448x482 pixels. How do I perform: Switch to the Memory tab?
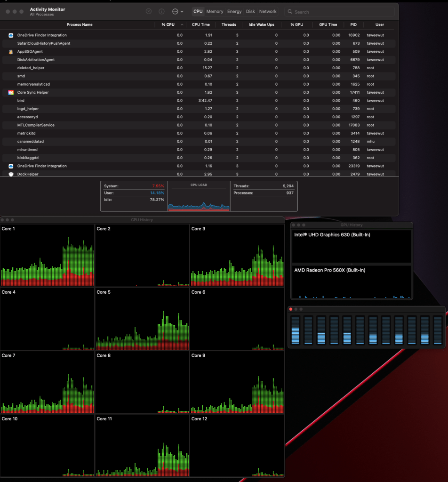click(x=215, y=11)
